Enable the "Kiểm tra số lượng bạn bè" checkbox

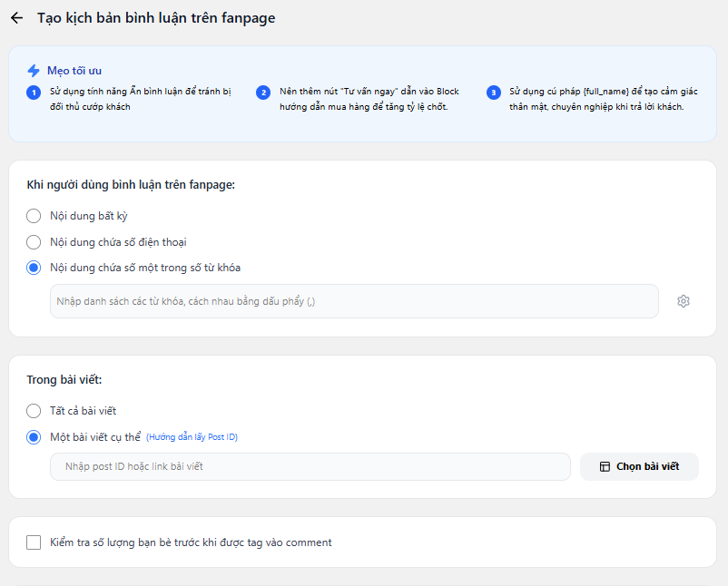pos(34,542)
